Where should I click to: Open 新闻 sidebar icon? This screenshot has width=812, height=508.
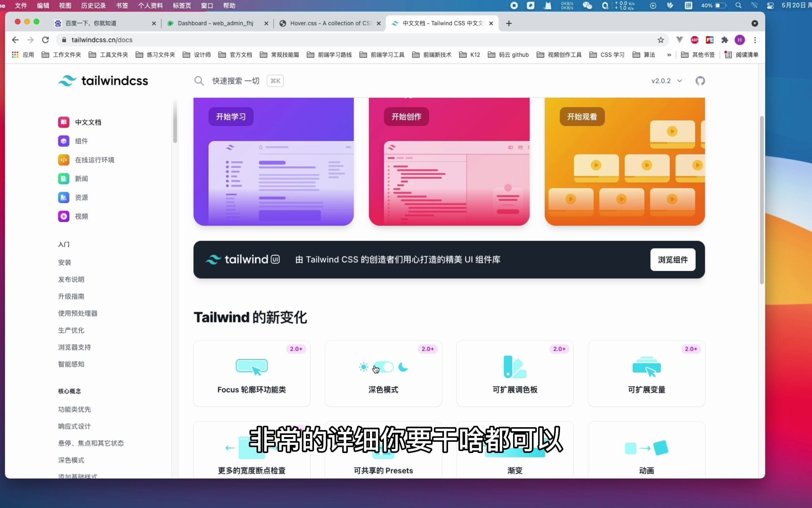click(x=63, y=179)
